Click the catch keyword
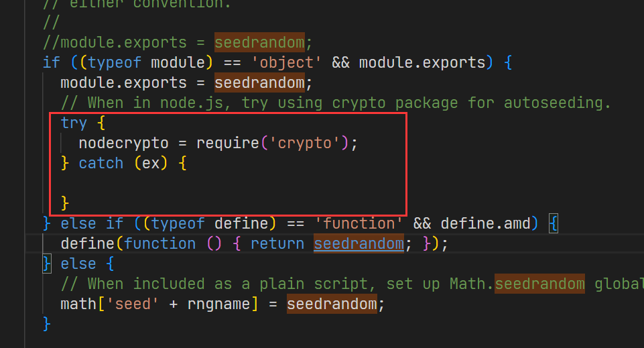Viewport: 644px width, 348px height. coord(101,163)
